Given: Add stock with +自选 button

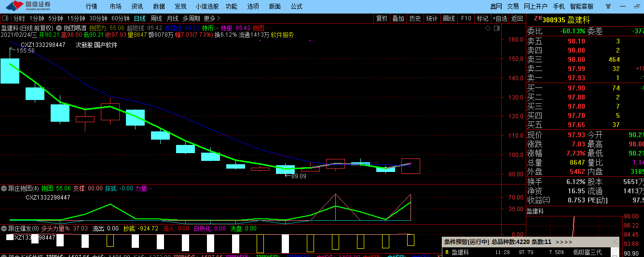Looking at the screenshot, I should point(500,18).
